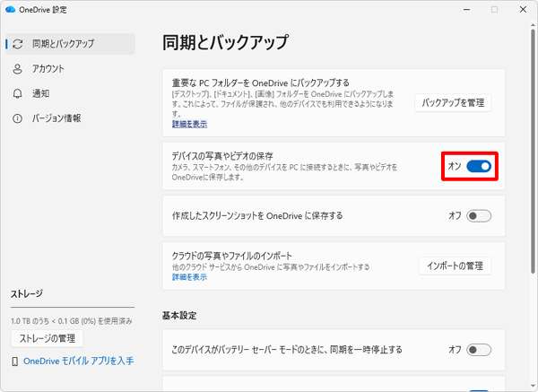Click the OneDrive cloud icon in the title bar
This screenshot has width=538, height=392.
click(x=10, y=9)
